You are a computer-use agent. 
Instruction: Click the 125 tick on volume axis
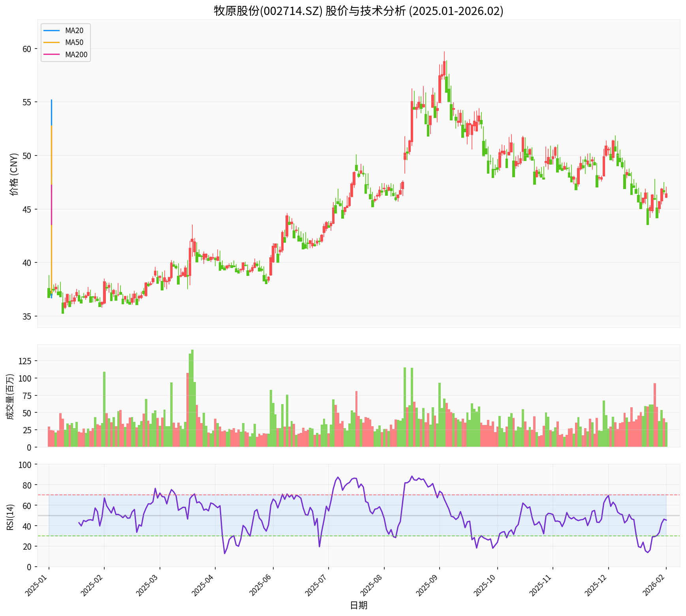click(25, 361)
